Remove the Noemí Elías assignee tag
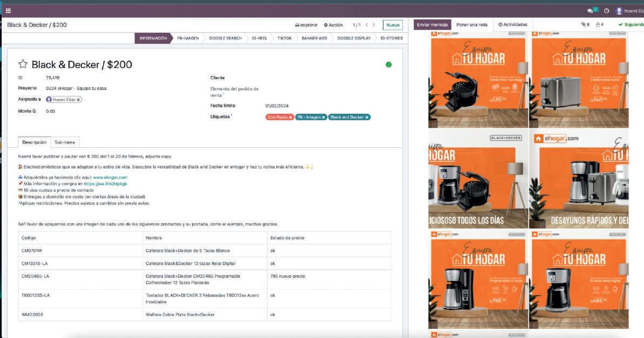 coord(78,100)
